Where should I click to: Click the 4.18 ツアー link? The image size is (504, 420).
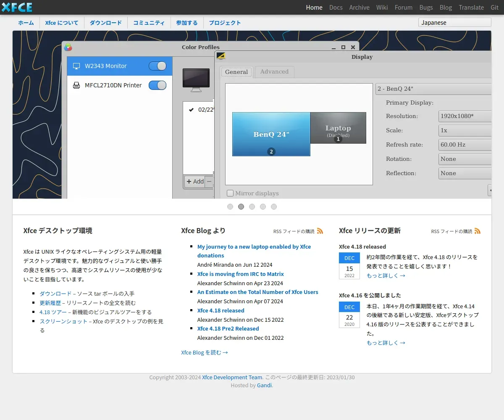click(x=53, y=312)
